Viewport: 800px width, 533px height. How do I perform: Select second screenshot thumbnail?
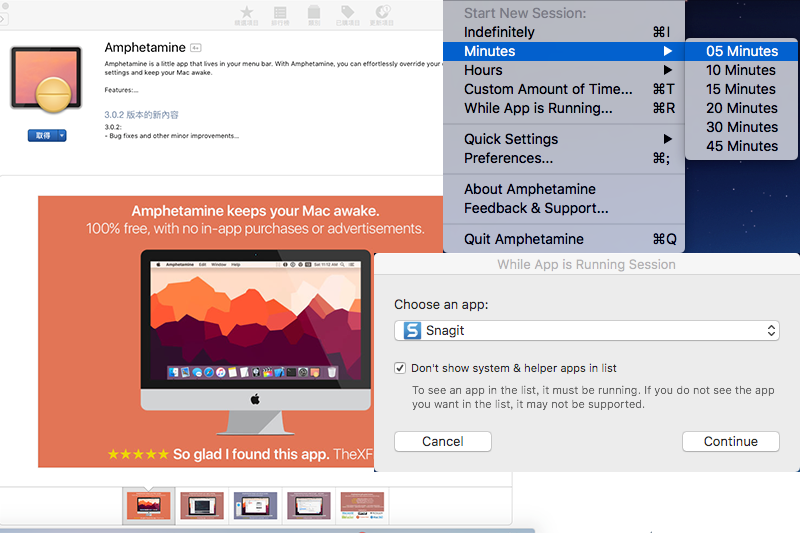[202, 505]
